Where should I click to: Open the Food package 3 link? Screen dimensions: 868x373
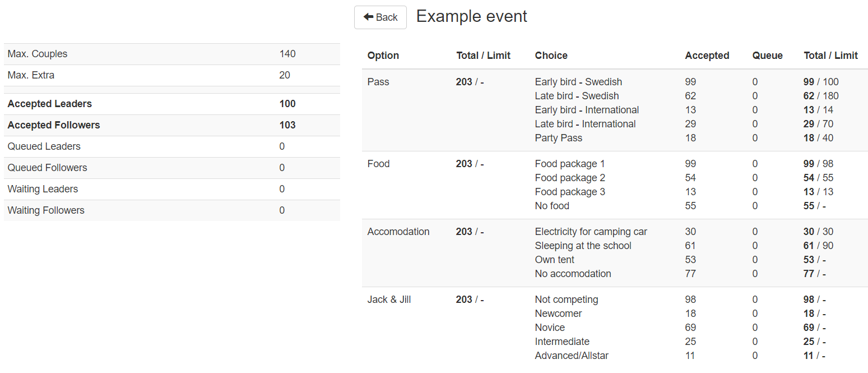570,192
